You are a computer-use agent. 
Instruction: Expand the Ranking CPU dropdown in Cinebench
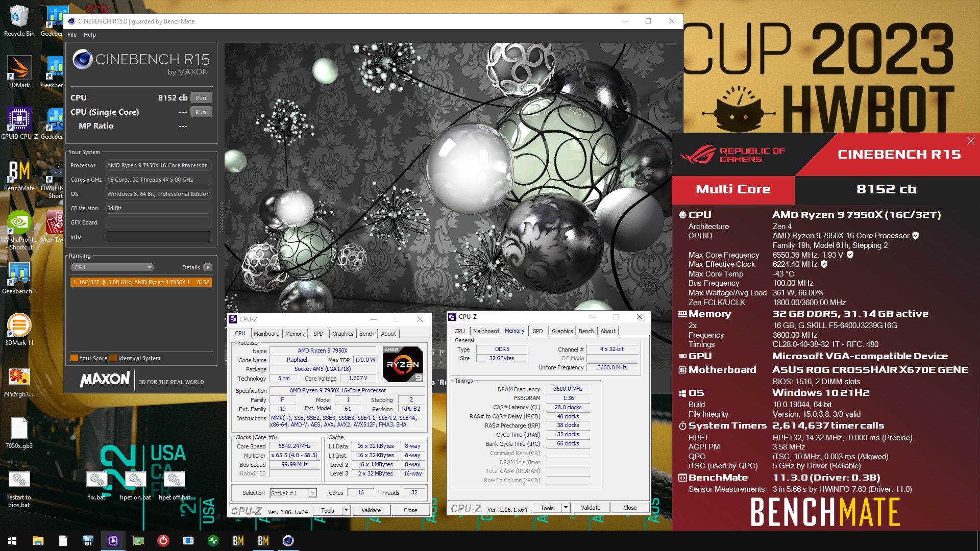(112, 267)
